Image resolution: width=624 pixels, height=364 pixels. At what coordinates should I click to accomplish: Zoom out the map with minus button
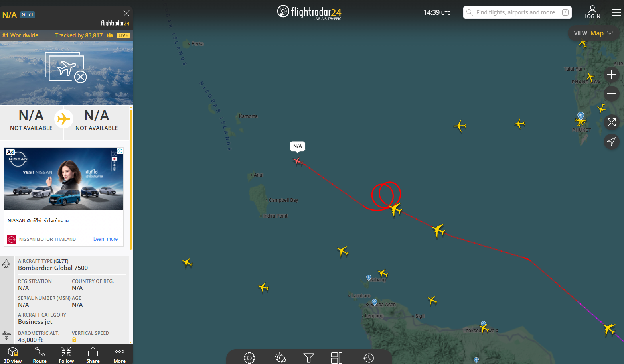pos(612,94)
